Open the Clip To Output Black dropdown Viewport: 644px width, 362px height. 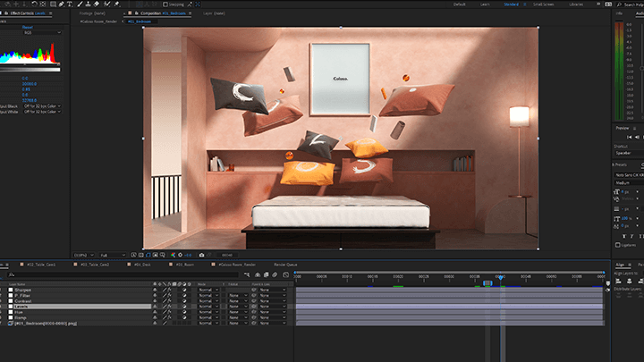point(42,105)
